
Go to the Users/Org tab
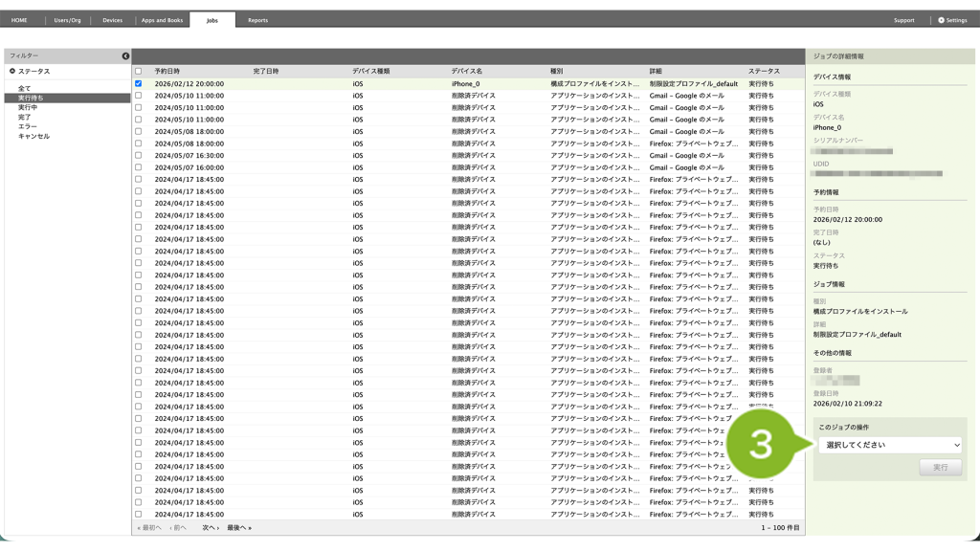pos(67,20)
